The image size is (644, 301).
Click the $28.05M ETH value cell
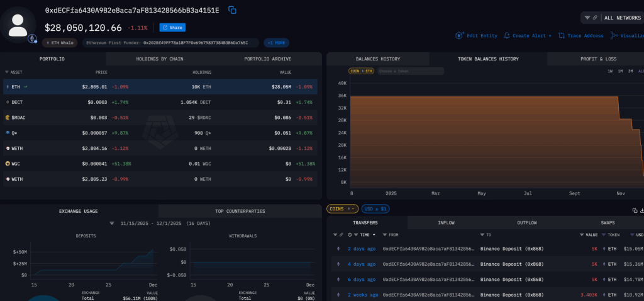(x=281, y=87)
